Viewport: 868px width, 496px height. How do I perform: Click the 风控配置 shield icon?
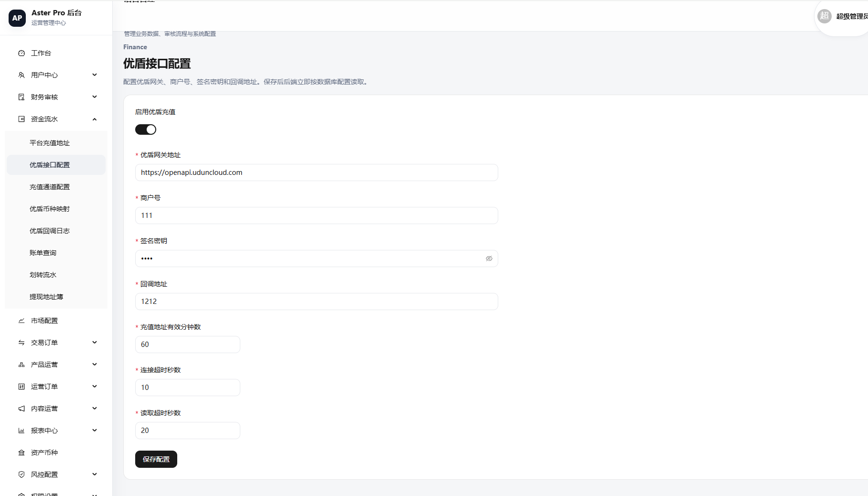tap(21, 474)
